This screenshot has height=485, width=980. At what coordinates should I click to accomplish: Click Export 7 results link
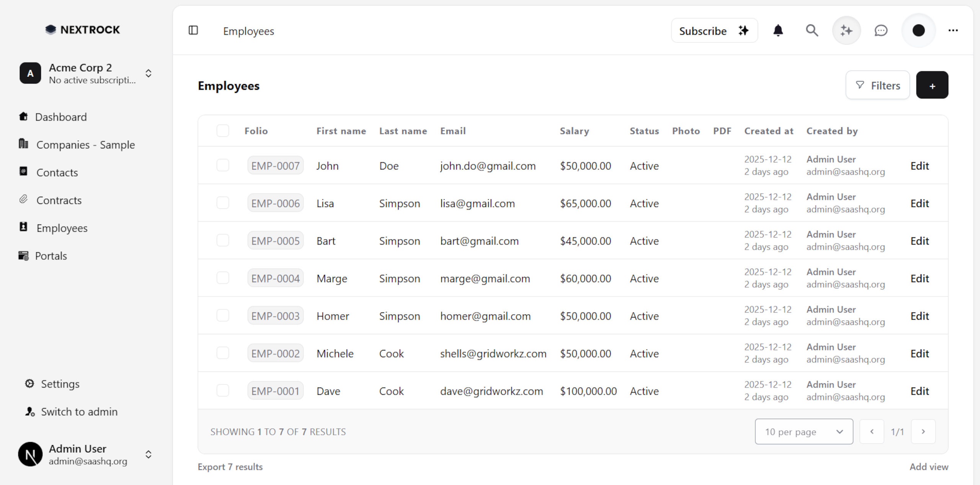tap(230, 467)
